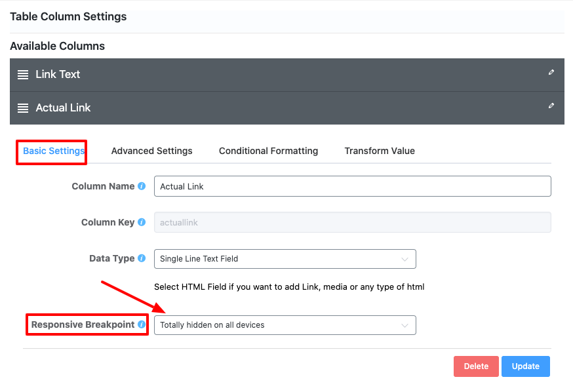The width and height of the screenshot is (573, 392).
Task: Open the Responsive Breakpoint dropdown
Action: 285,325
